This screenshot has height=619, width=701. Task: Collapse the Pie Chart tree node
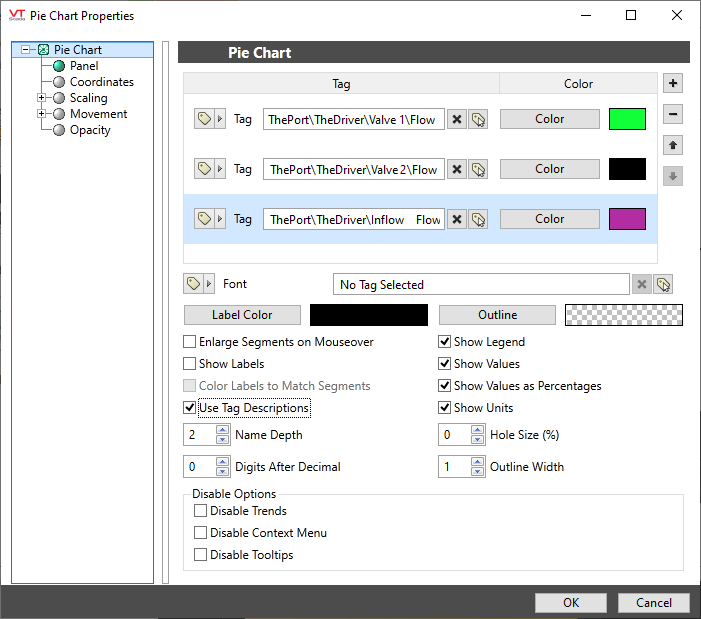pyautogui.click(x=26, y=50)
